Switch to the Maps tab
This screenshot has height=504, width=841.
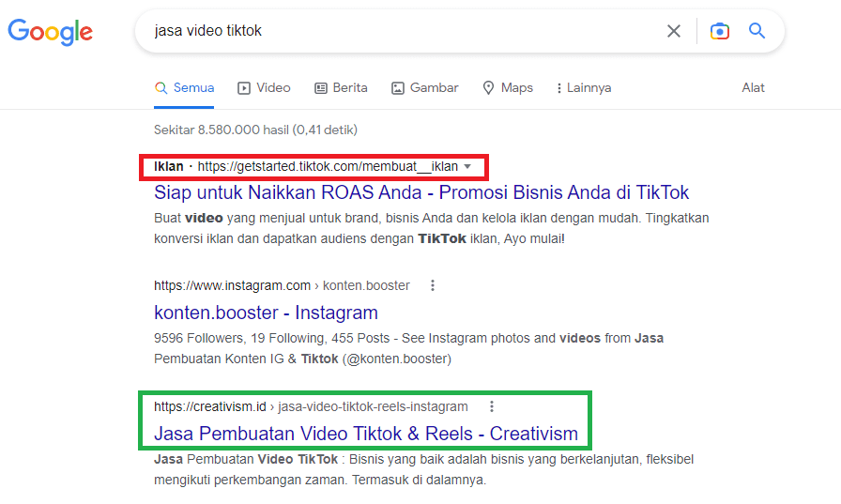pyautogui.click(x=508, y=88)
